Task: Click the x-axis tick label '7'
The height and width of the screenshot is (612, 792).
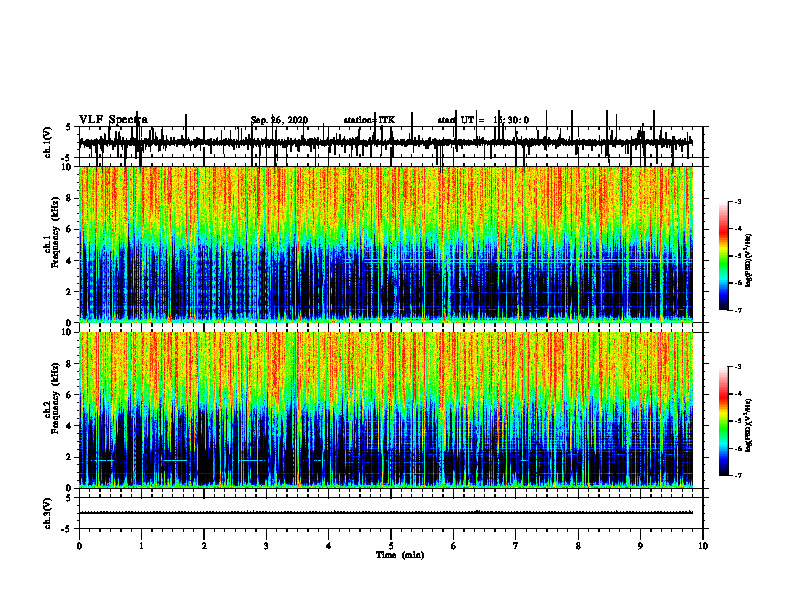Action: coord(516,546)
